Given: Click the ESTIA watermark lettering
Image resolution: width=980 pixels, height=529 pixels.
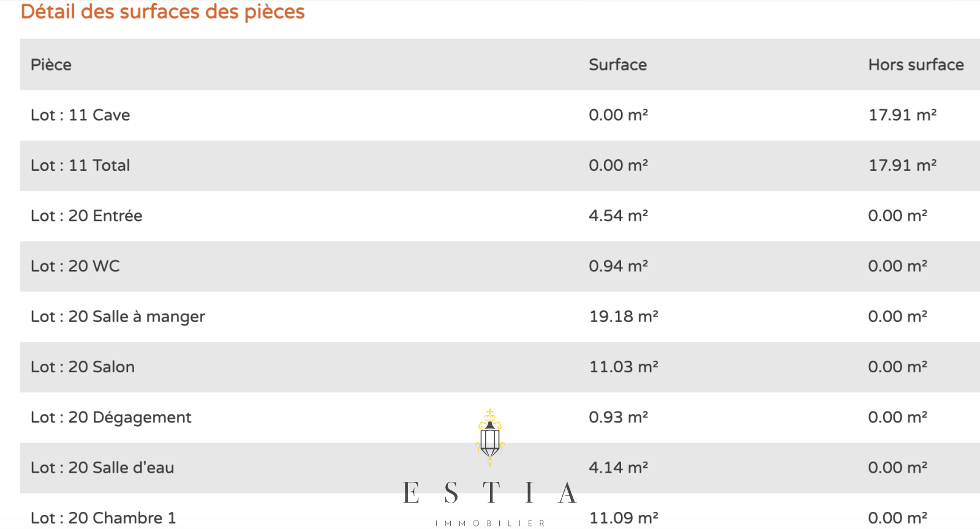Looking at the screenshot, I should pyautogui.click(x=490, y=493).
